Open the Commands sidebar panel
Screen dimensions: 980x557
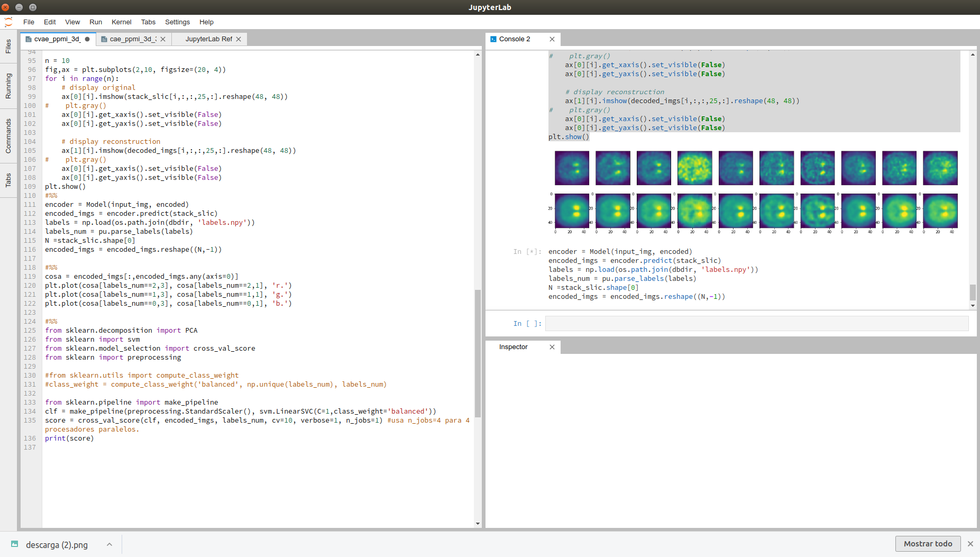[x=8, y=136]
